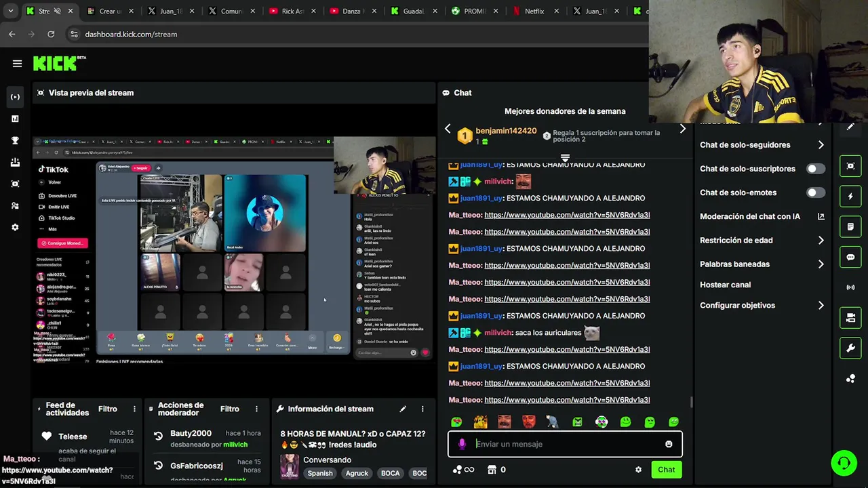Focus the Enviar un mensaje input field

pyautogui.click(x=565, y=444)
